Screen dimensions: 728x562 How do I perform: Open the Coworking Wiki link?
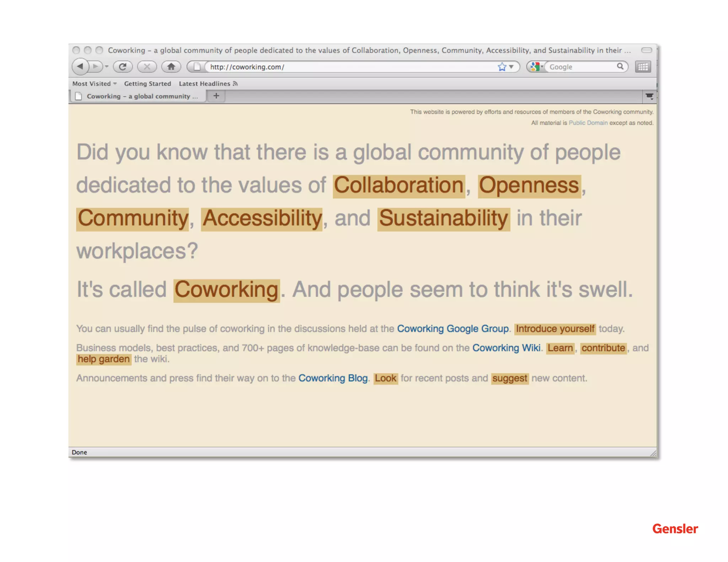tap(506, 348)
